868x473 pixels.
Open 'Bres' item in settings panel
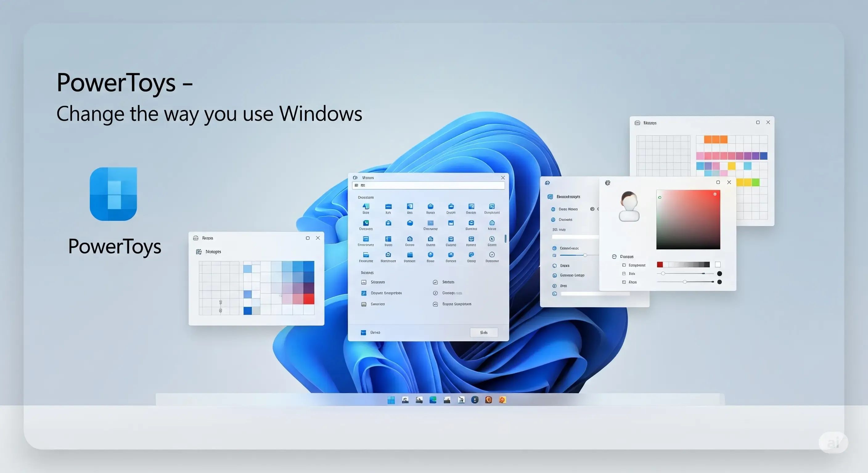tap(560, 286)
